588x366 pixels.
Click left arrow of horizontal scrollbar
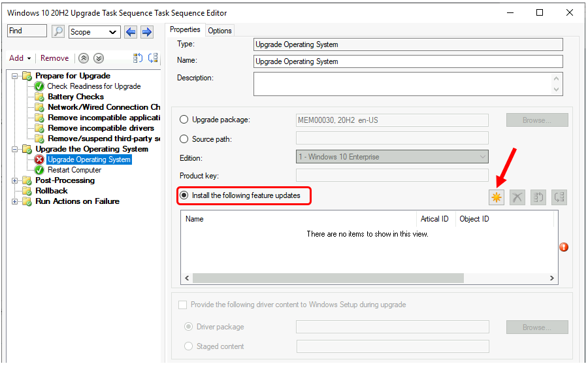187,278
